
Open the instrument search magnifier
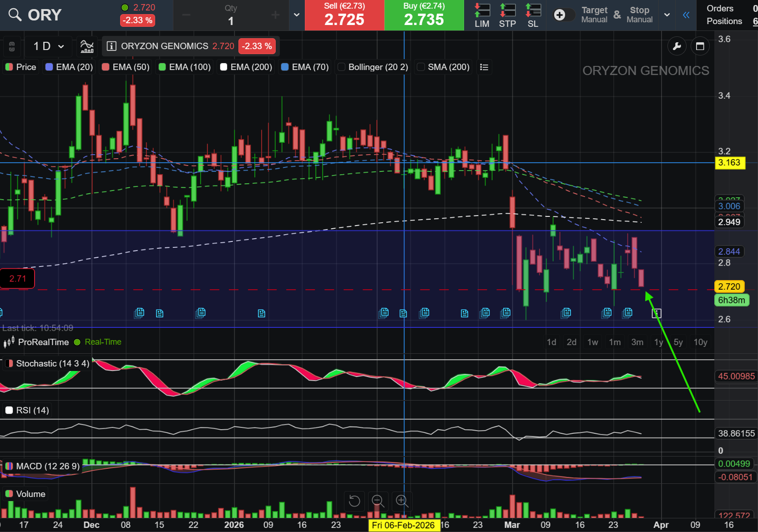click(x=15, y=15)
